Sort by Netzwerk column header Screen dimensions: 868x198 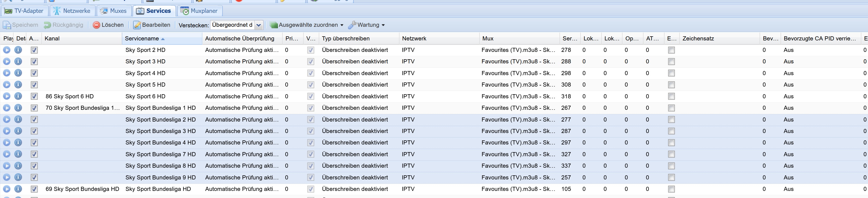tap(439, 39)
